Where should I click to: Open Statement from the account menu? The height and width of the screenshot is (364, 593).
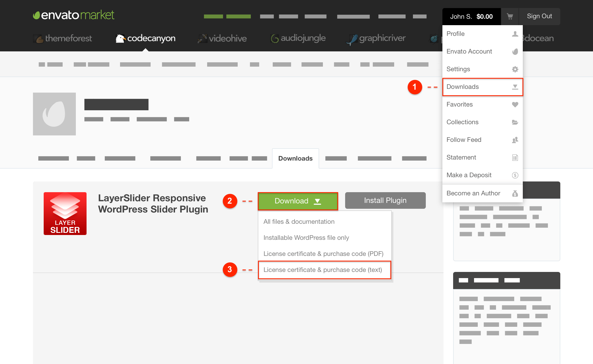pyautogui.click(x=482, y=158)
